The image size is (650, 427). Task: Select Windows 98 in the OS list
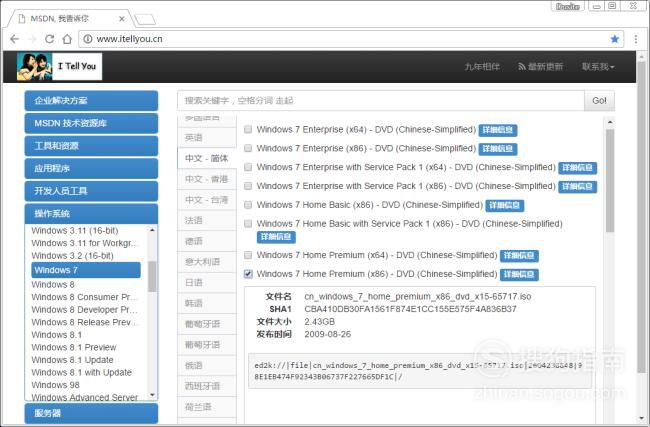pos(55,385)
